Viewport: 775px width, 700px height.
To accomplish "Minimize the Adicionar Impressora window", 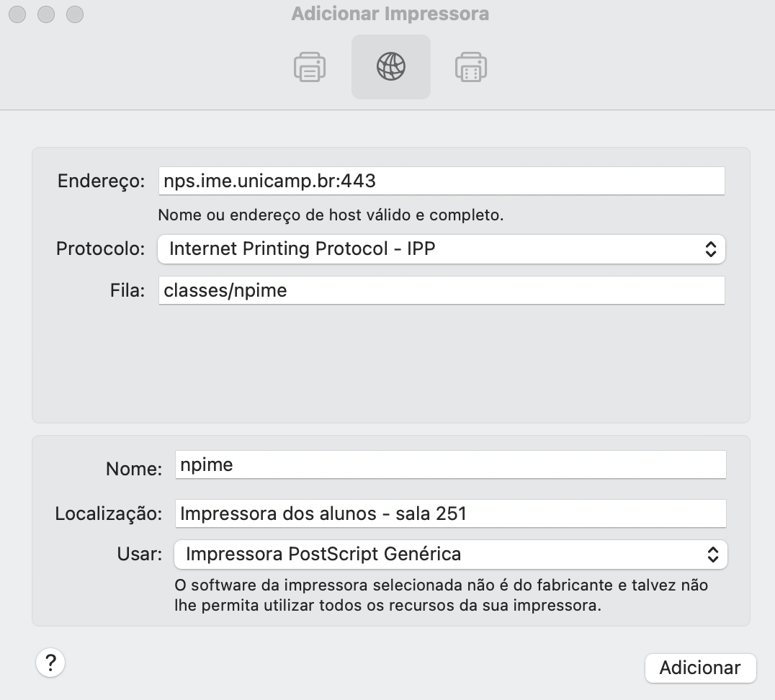I will [x=46, y=14].
